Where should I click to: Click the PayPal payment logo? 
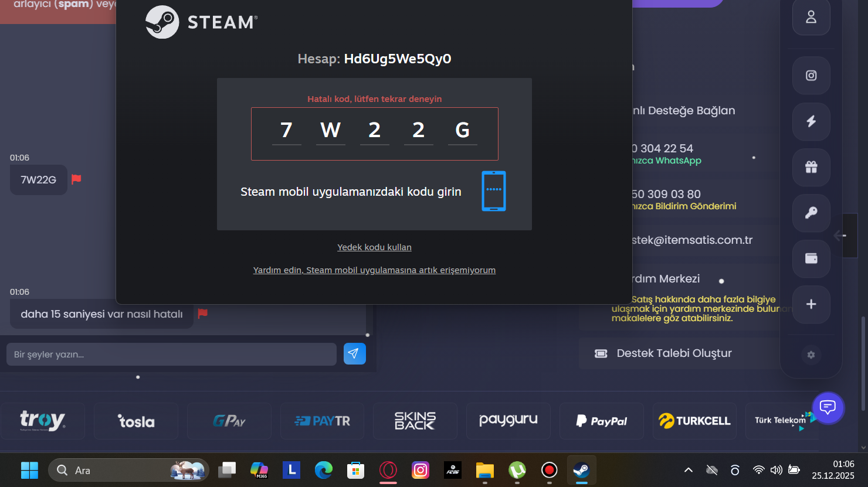[602, 421]
